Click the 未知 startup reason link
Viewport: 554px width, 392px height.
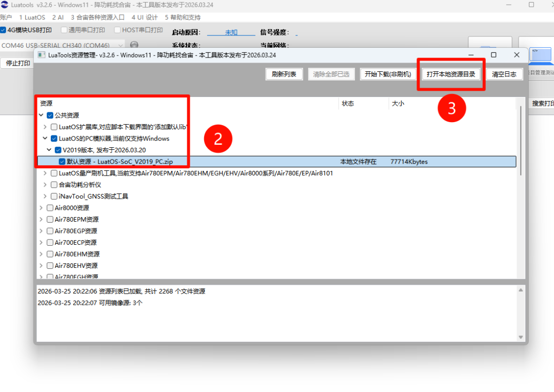click(x=231, y=32)
